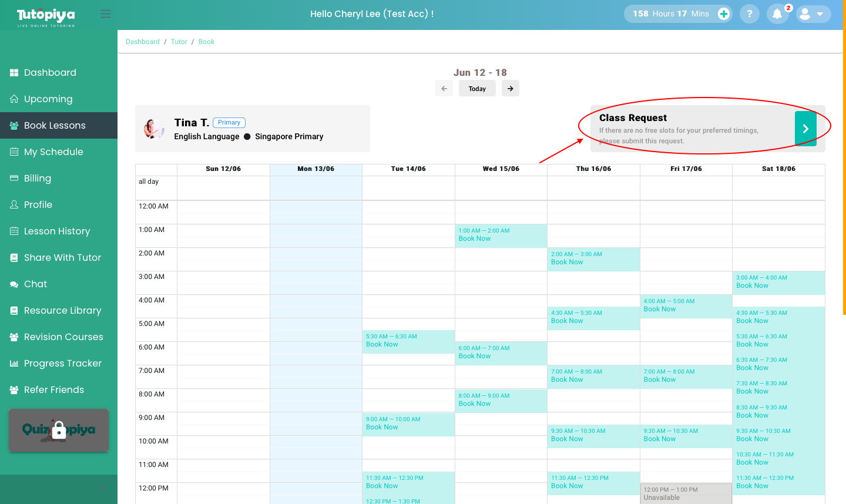The width and height of the screenshot is (846, 504).
Task: Open Dashboard from sidebar
Action: 50,73
